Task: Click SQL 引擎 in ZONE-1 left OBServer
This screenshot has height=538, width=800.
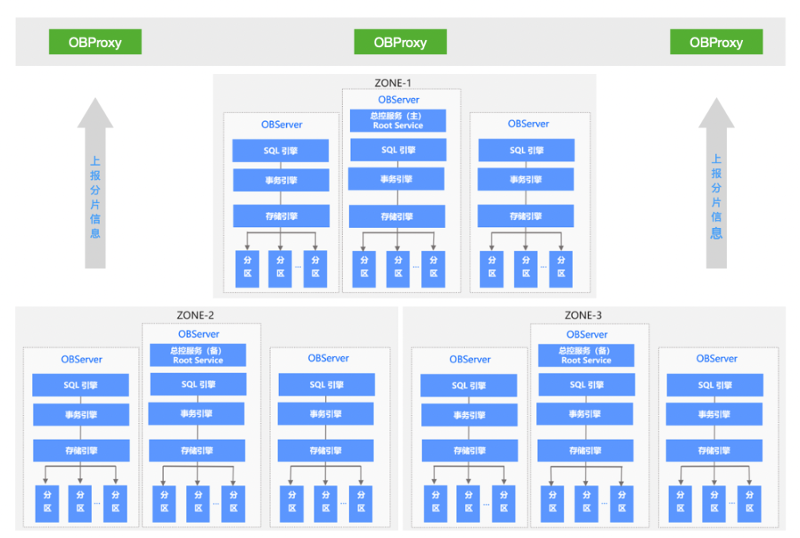Action: point(281,151)
